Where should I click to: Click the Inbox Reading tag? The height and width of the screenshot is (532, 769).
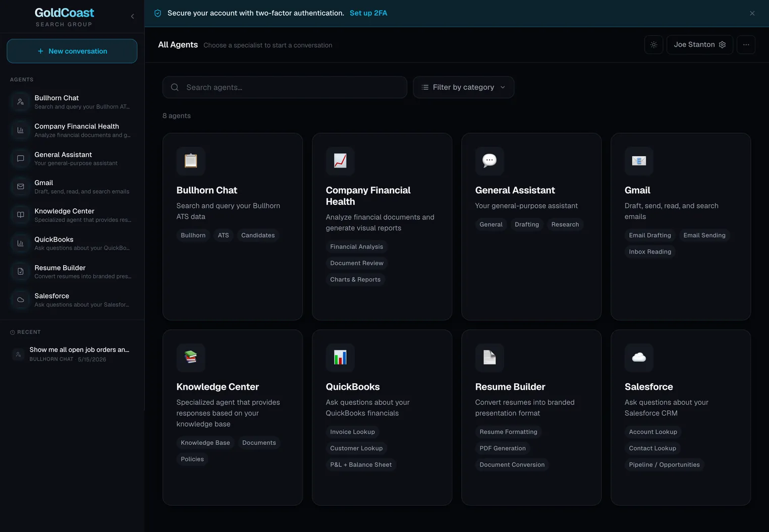coord(650,252)
